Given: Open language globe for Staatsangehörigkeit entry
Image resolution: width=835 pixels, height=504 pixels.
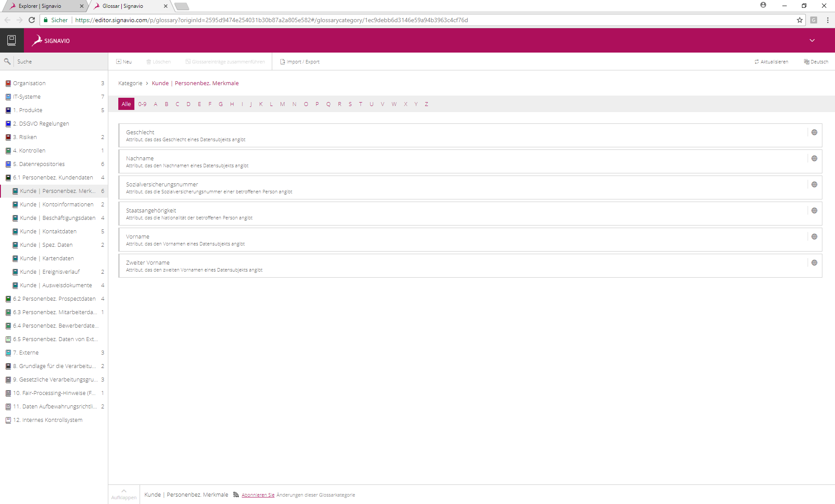Looking at the screenshot, I should (x=814, y=211).
